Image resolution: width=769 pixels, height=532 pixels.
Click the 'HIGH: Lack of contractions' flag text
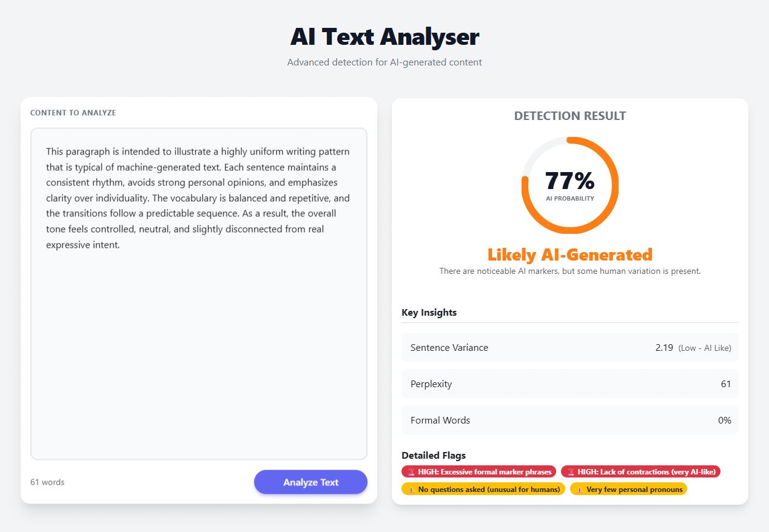coord(646,472)
